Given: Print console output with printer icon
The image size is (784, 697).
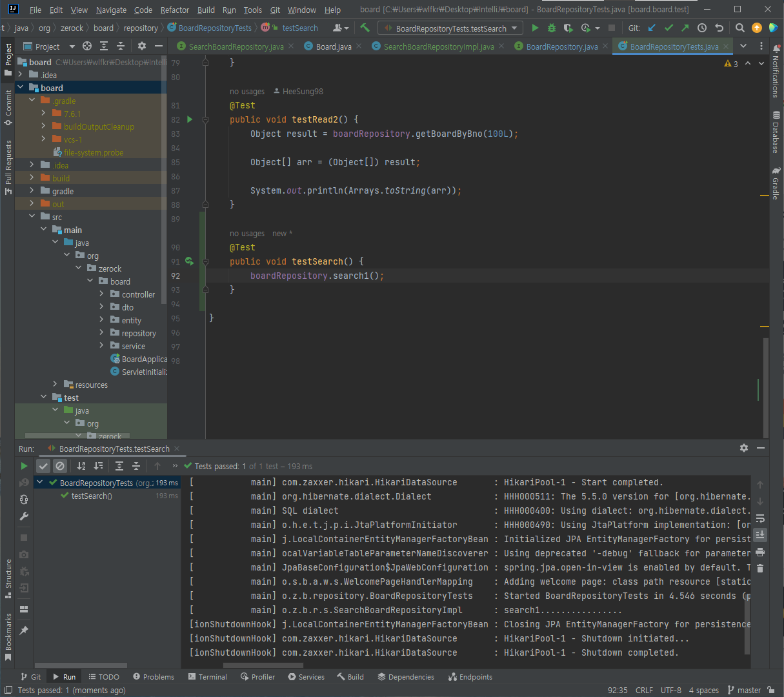Looking at the screenshot, I should [x=760, y=552].
